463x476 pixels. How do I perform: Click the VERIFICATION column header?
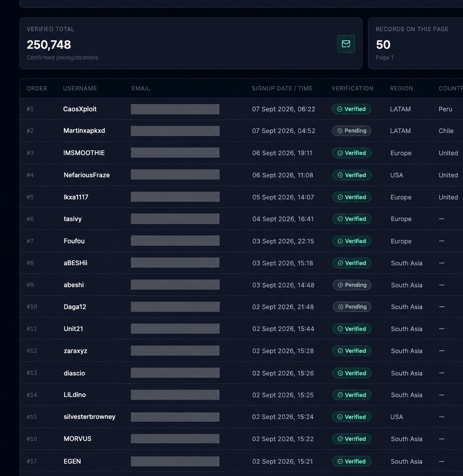(x=352, y=88)
